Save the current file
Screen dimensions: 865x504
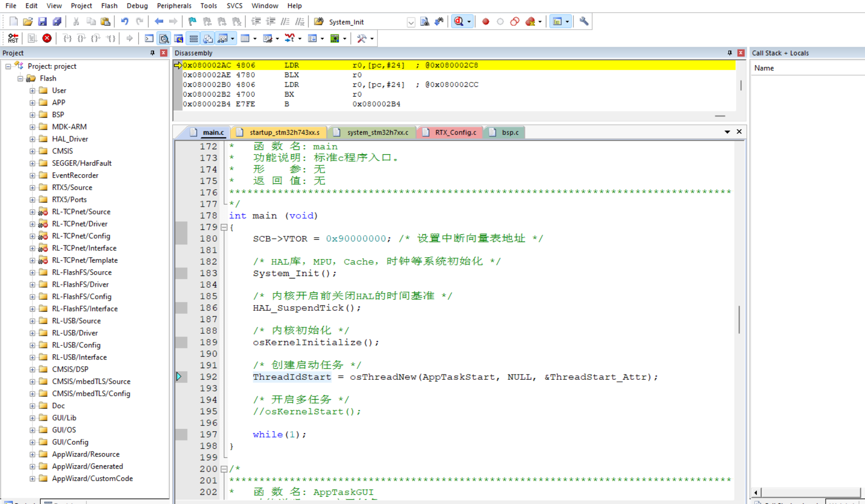coord(42,22)
